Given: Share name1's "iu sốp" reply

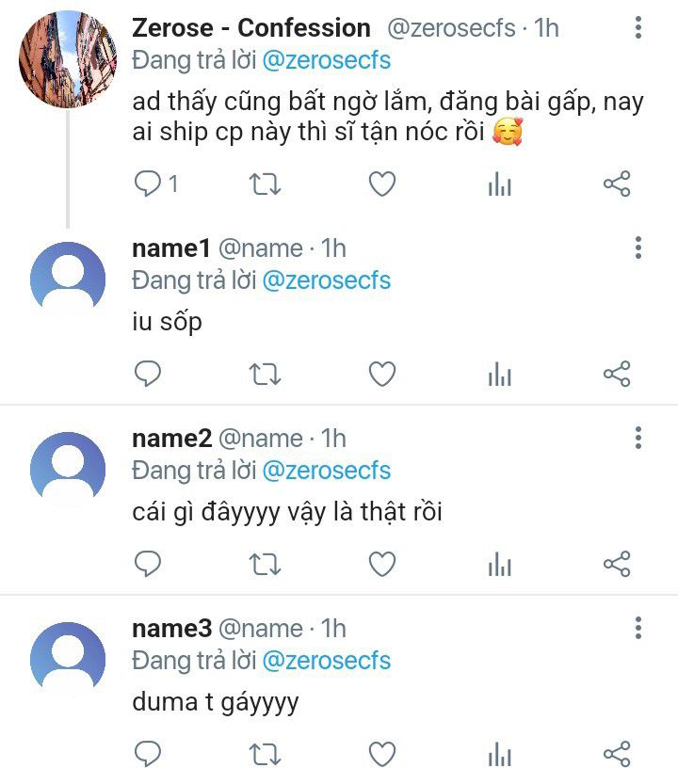Looking at the screenshot, I should tap(616, 375).
